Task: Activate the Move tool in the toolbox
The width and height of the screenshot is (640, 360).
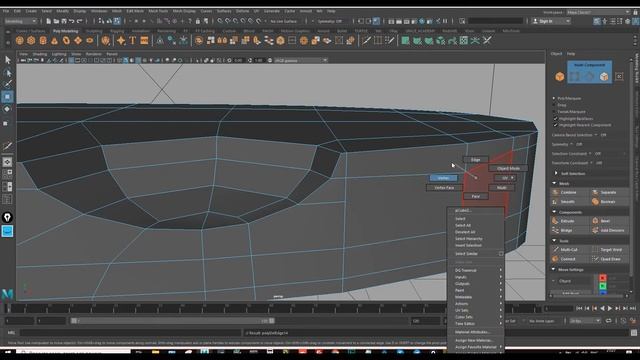Action: 7,97
